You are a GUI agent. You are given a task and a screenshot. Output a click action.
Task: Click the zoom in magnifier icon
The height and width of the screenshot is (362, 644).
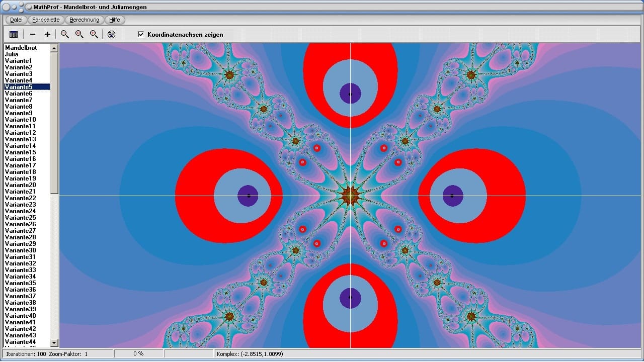(94, 34)
